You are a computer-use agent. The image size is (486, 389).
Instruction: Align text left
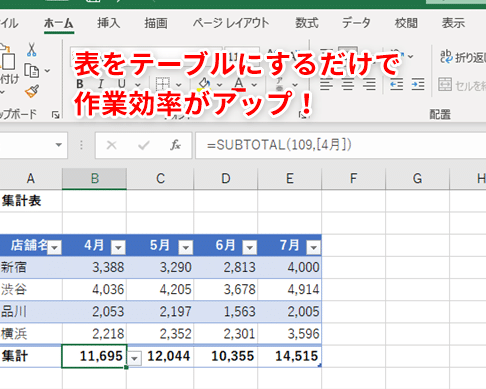pyautogui.click(x=326, y=84)
